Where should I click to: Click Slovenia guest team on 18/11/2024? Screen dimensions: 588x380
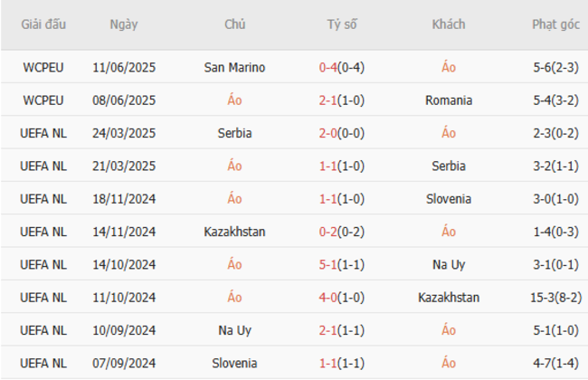pyautogui.click(x=449, y=199)
